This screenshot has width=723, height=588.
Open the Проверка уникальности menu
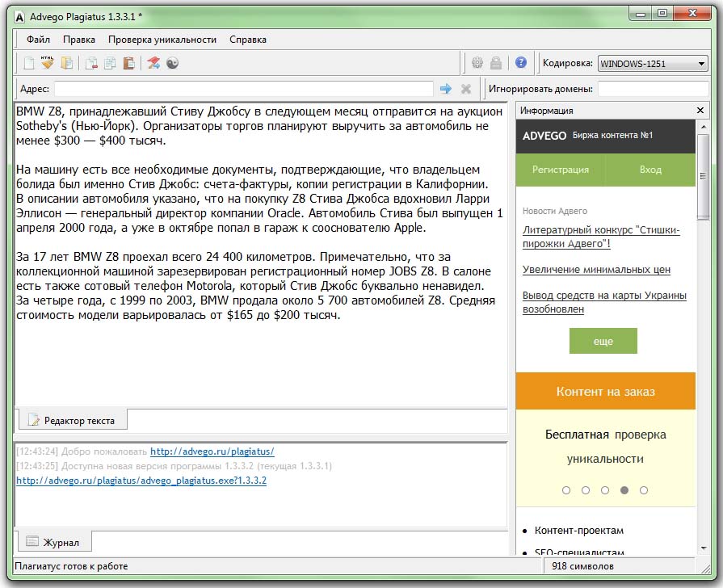(x=162, y=40)
